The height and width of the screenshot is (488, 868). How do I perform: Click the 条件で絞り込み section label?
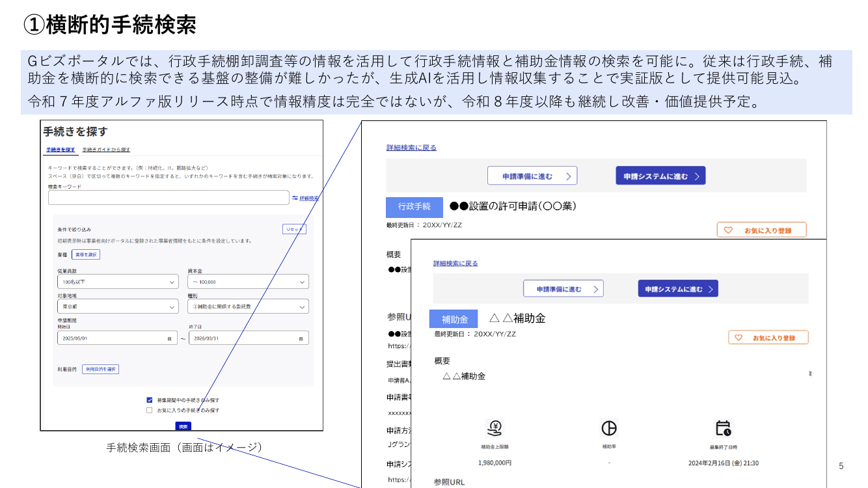tap(74, 230)
